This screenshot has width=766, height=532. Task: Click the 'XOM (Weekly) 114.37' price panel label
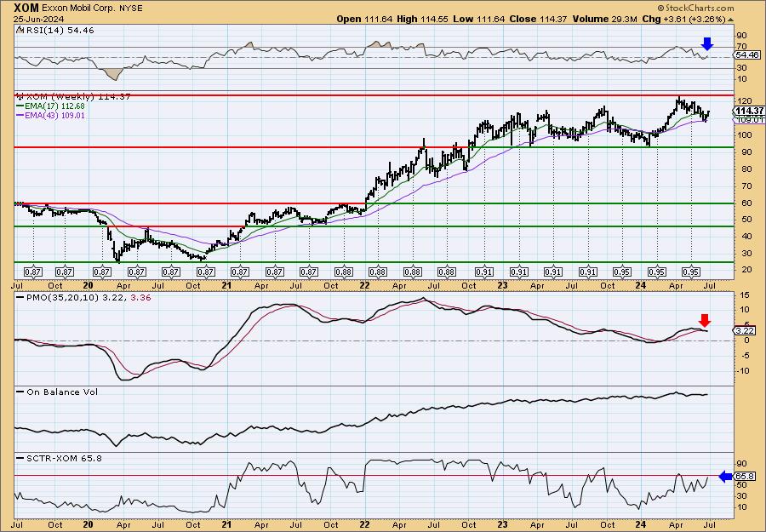click(77, 97)
